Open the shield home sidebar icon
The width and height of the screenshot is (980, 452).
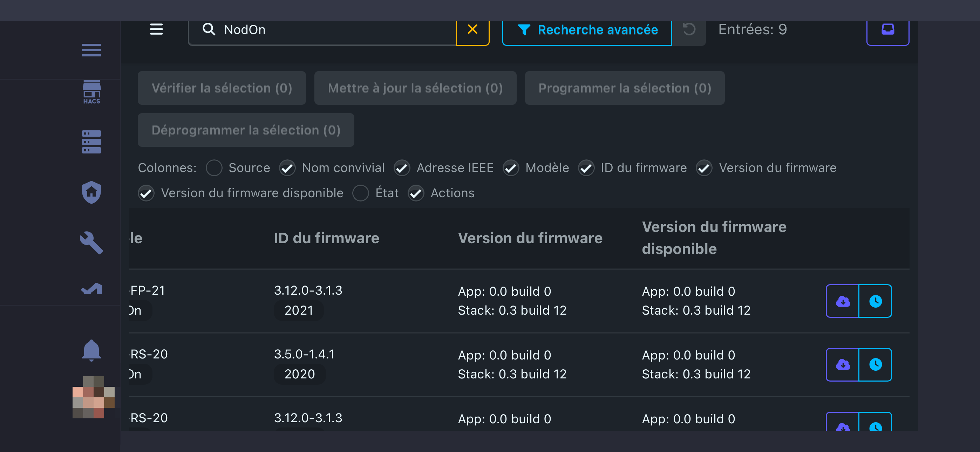pyautogui.click(x=91, y=192)
